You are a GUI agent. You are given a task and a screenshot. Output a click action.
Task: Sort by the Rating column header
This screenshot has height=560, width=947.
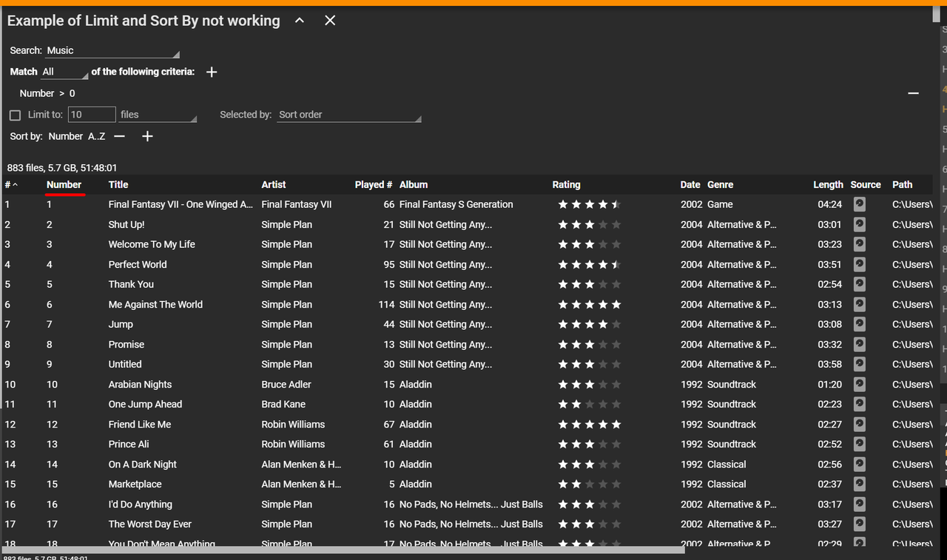(567, 185)
